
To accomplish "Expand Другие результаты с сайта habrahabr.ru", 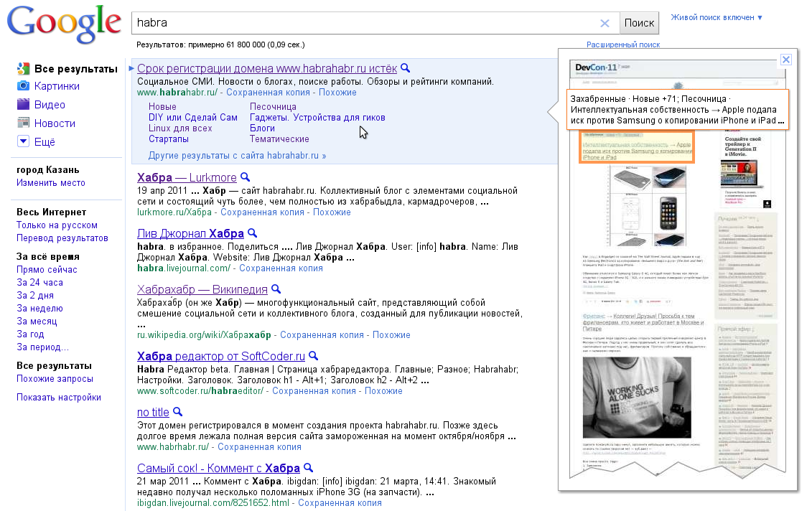I will click(x=237, y=155).
